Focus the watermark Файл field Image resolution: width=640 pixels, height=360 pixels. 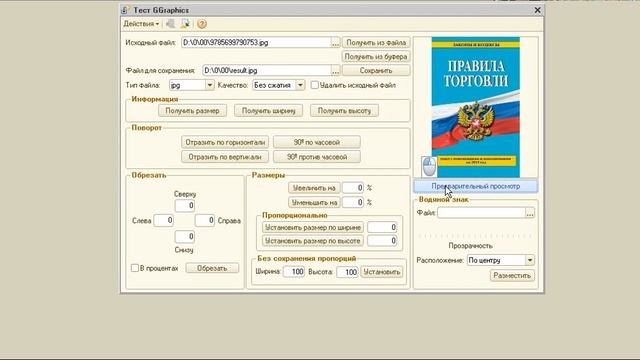481,213
